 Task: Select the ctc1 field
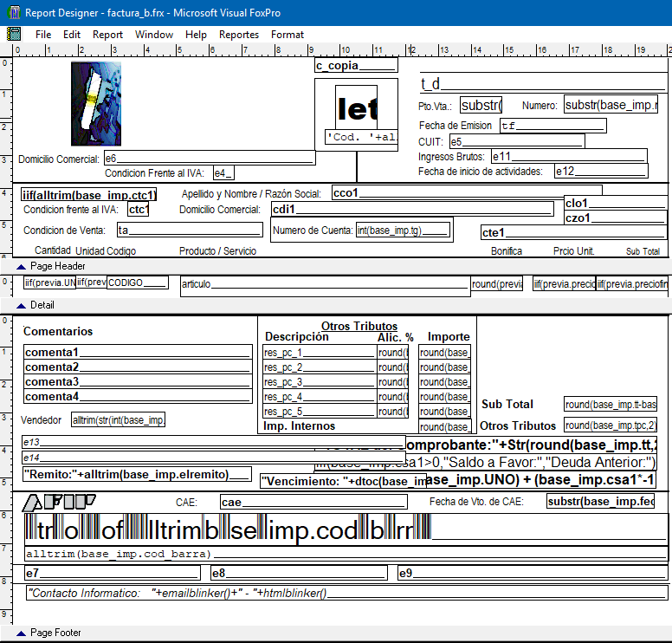point(138,209)
